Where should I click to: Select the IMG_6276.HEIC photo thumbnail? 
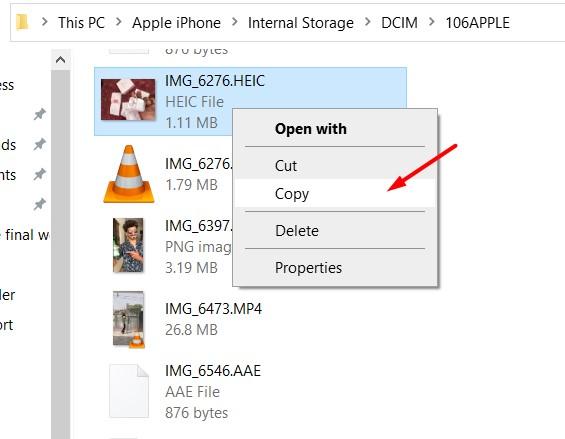click(x=128, y=99)
